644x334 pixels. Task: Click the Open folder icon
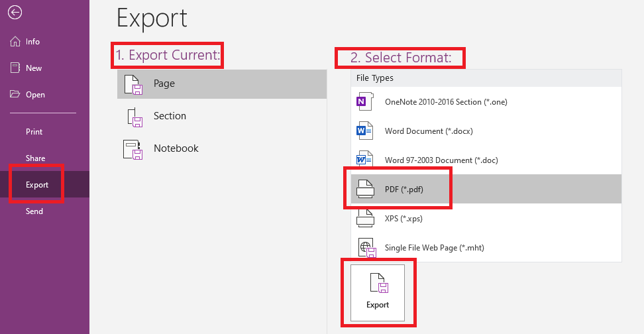pyautogui.click(x=15, y=94)
